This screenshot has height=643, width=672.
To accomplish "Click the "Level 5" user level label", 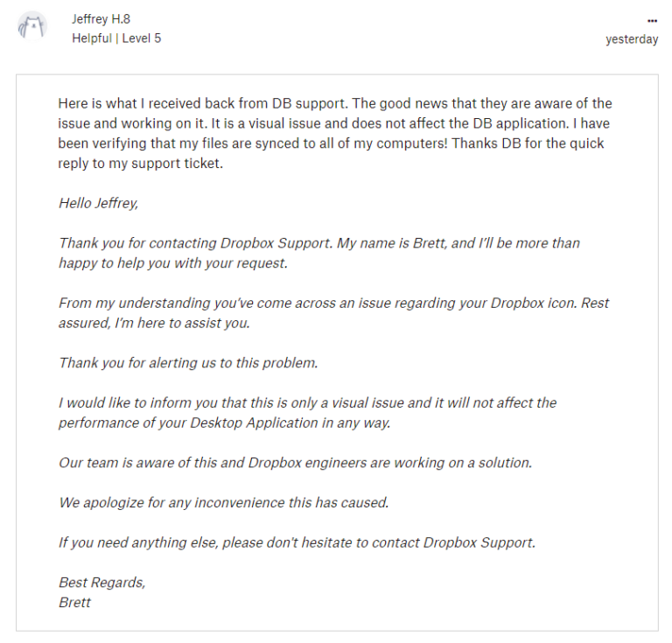I will click(x=139, y=38).
